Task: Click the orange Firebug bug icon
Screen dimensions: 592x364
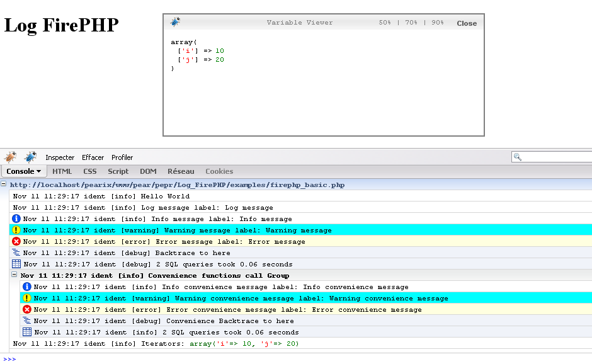Action: point(11,157)
